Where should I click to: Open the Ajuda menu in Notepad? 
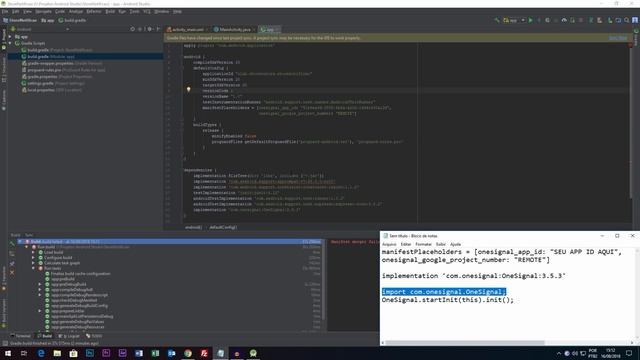click(x=456, y=244)
